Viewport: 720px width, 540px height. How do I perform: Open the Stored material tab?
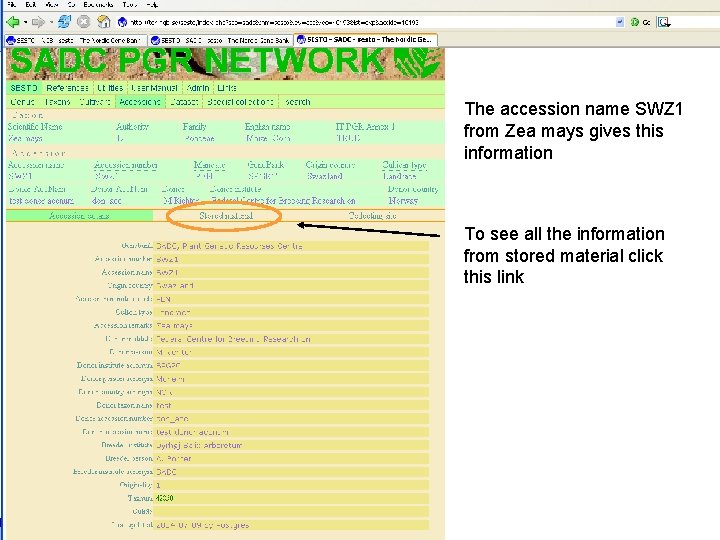click(226, 216)
